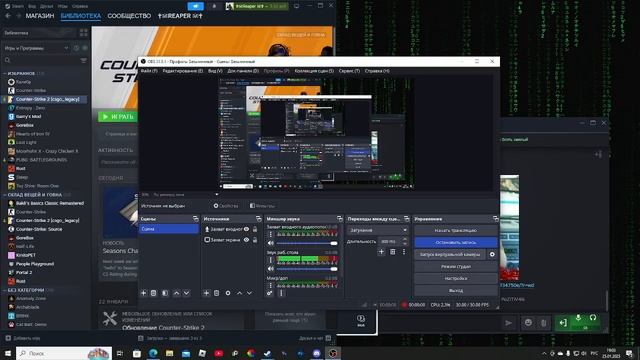640x360 pixels.
Task: Open Steam notifications bell
Action: (x=214, y=6)
